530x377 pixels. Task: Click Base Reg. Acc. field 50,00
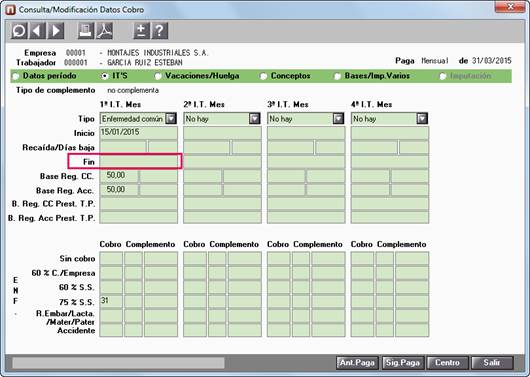pyautogui.click(x=119, y=190)
